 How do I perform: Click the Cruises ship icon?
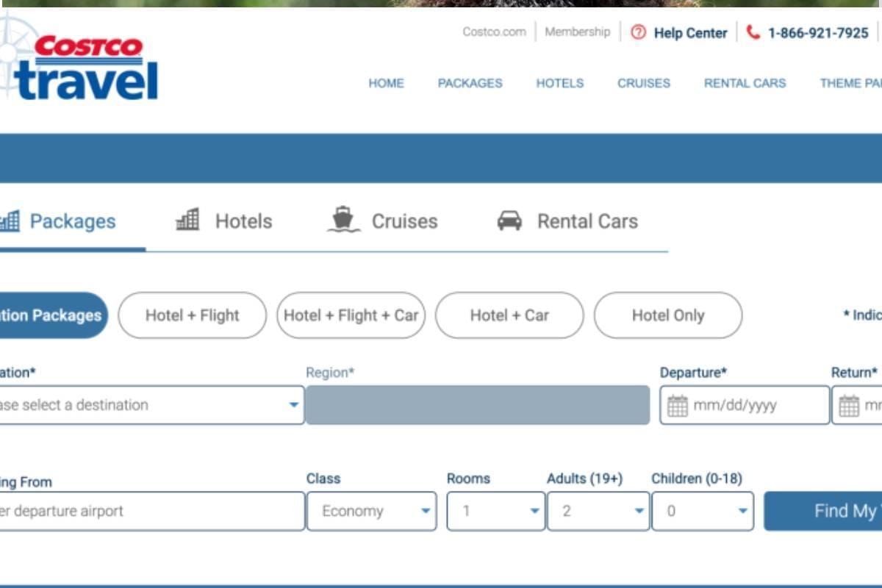[x=343, y=220]
